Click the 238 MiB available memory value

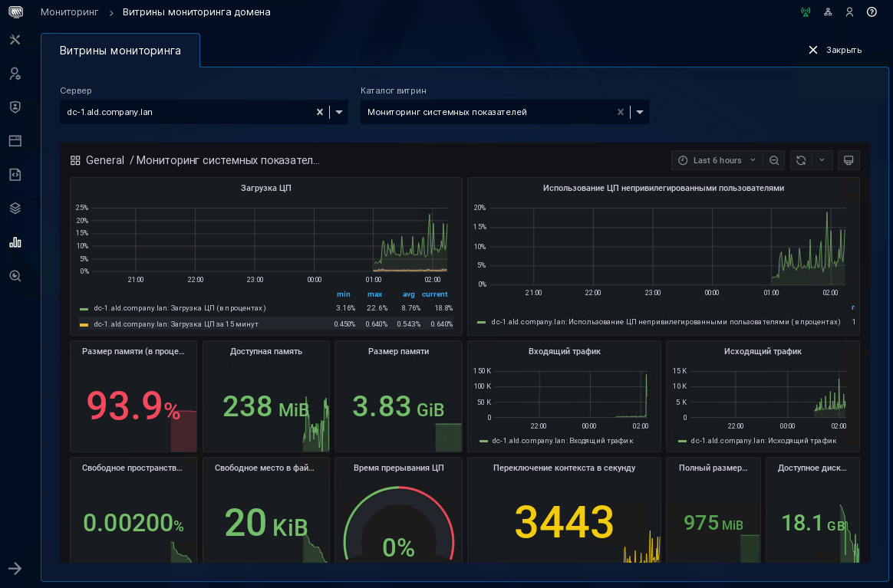click(x=265, y=406)
